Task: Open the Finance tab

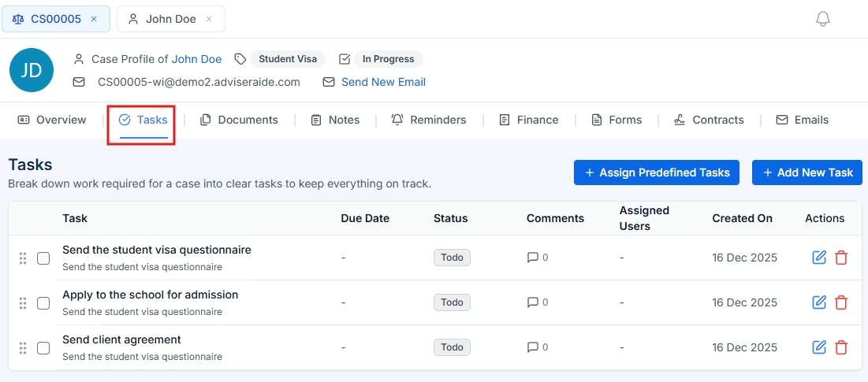Action: 529,120
